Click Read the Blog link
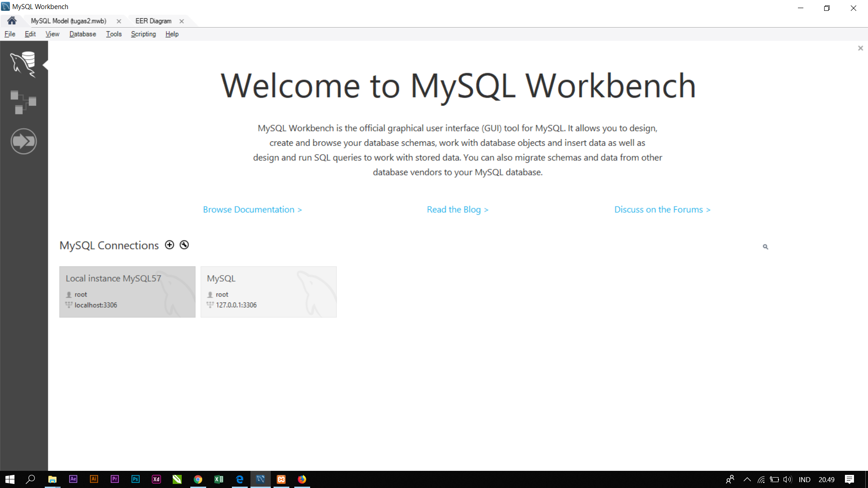The width and height of the screenshot is (868, 488). pyautogui.click(x=458, y=210)
